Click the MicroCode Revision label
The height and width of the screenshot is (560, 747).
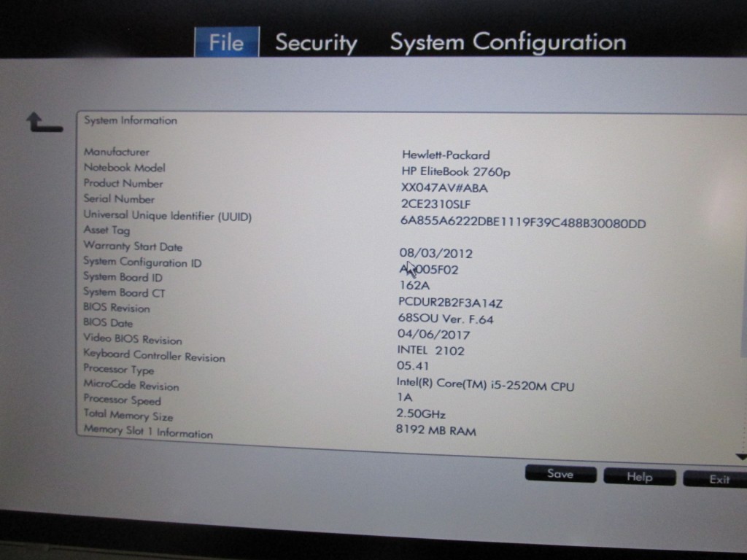pyautogui.click(x=131, y=385)
